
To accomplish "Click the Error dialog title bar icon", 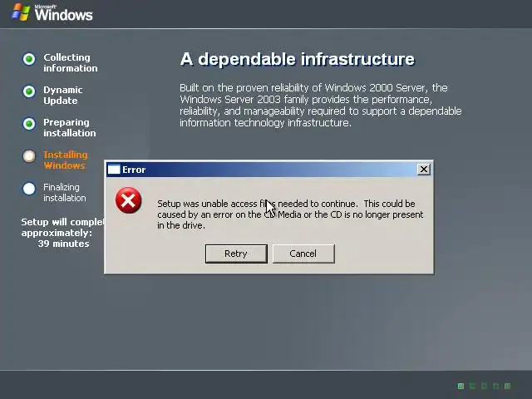I will click(114, 170).
